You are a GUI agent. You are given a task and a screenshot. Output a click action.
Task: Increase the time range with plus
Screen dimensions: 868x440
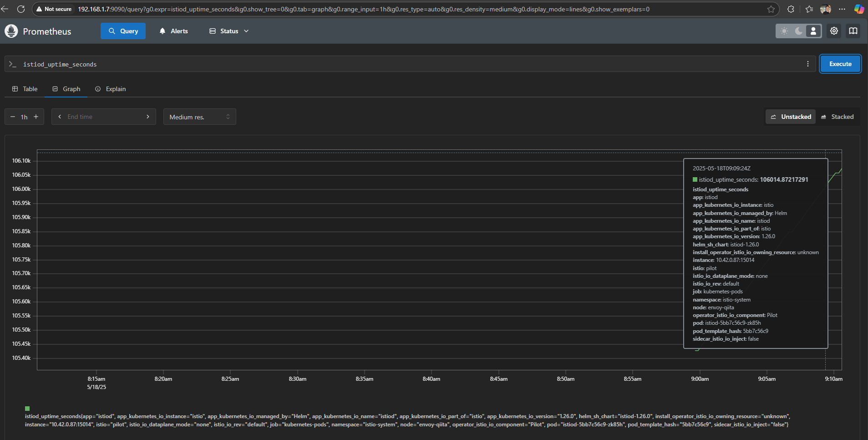pos(36,117)
